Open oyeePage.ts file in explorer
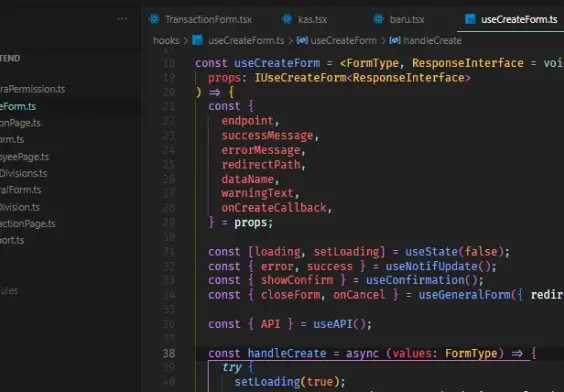This screenshot has width=564, height=392. [x=24, y=157]
